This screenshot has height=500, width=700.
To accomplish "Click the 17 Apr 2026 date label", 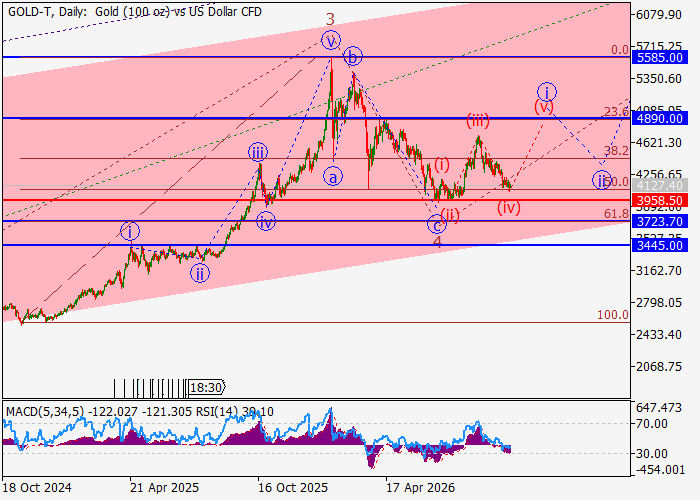I will click(x=421, y=488).
